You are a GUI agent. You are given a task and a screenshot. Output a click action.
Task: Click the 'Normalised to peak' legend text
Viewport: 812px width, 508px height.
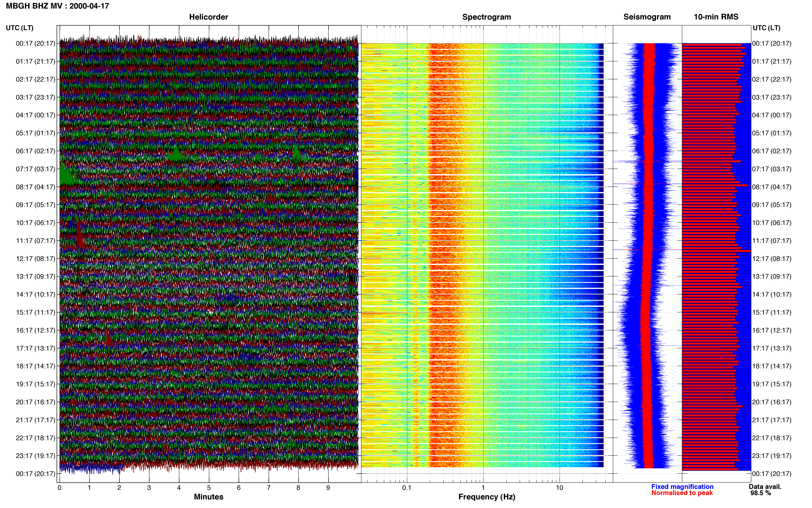pyautogui.click(x=682, y=493)
